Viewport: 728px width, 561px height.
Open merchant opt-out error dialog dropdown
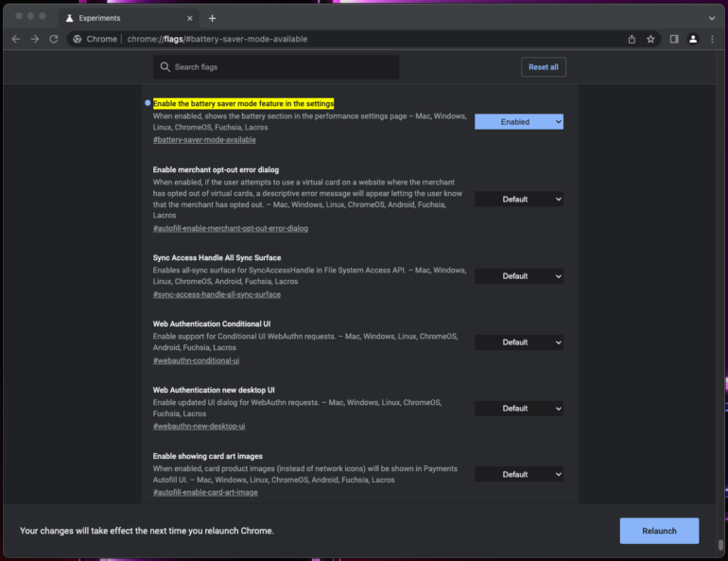(519, 200)
